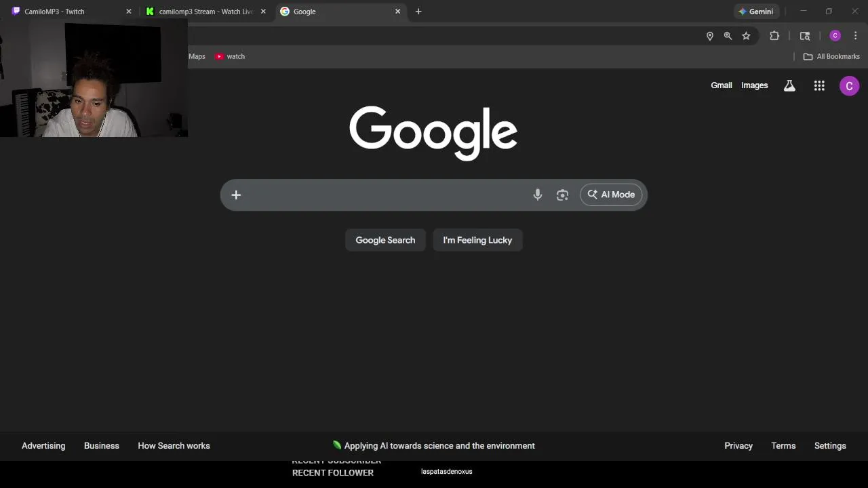Click the RECENT FOLLOWER label
This screenshot has height=488, width=868.
tap(333, 473)
